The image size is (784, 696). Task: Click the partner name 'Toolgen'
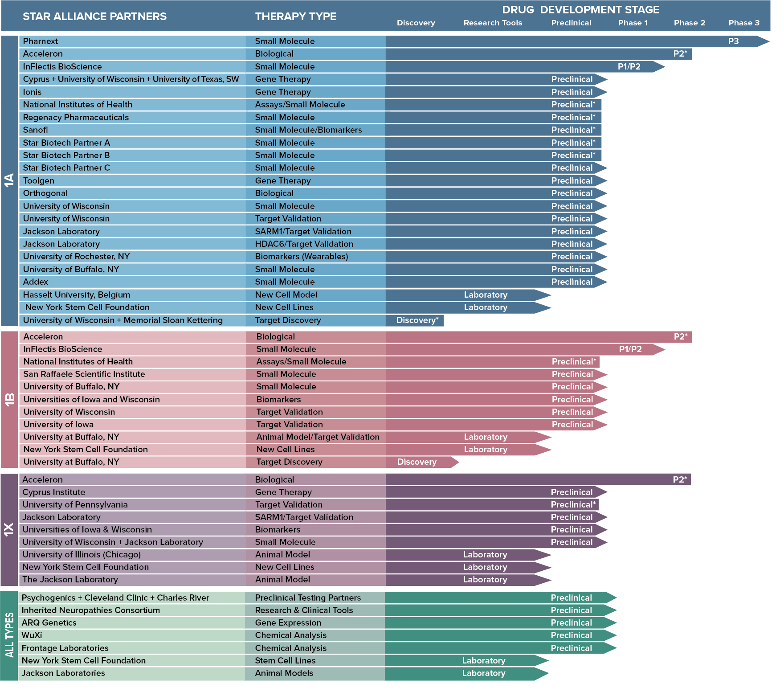(39, 181)
